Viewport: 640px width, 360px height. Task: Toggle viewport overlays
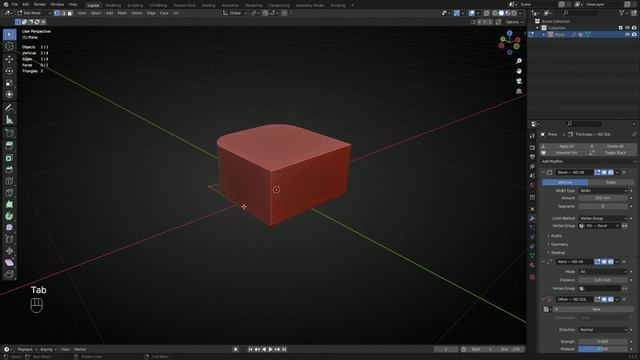coord(472,13)
